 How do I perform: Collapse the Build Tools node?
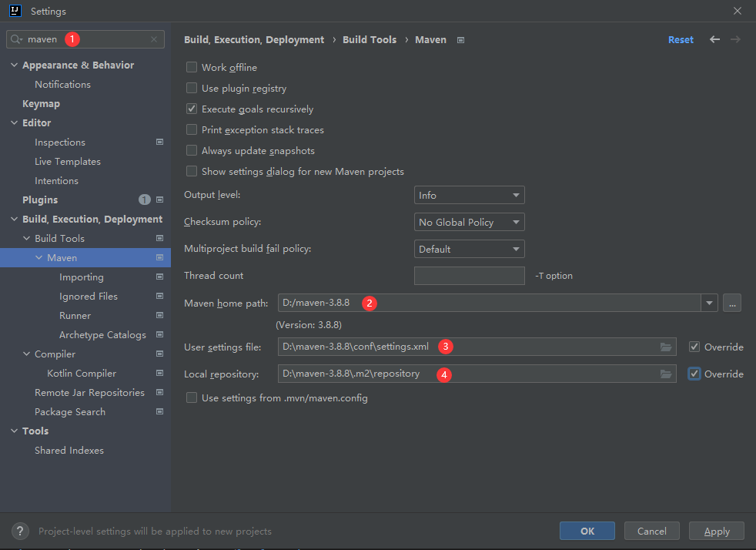26,238
